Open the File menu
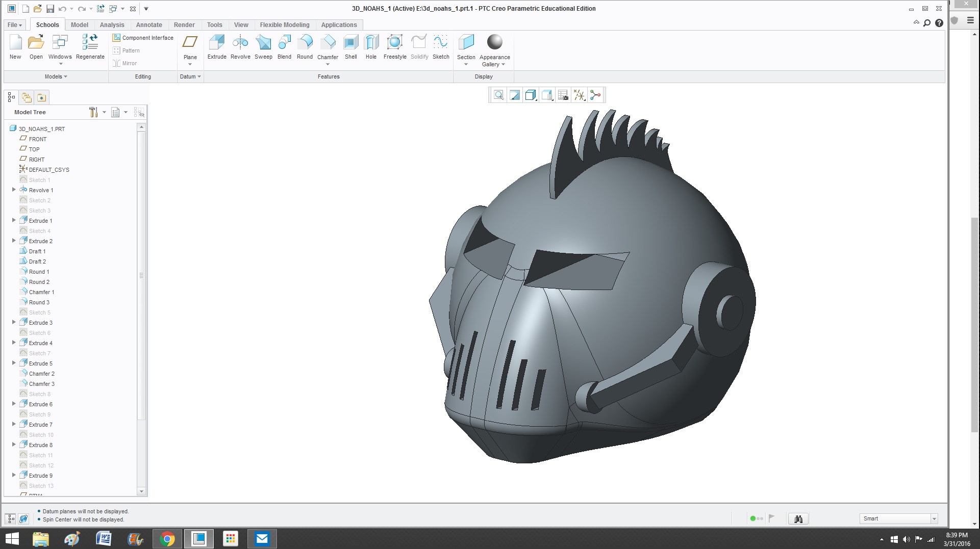The image size is (980, 549). tap(14, 25)
